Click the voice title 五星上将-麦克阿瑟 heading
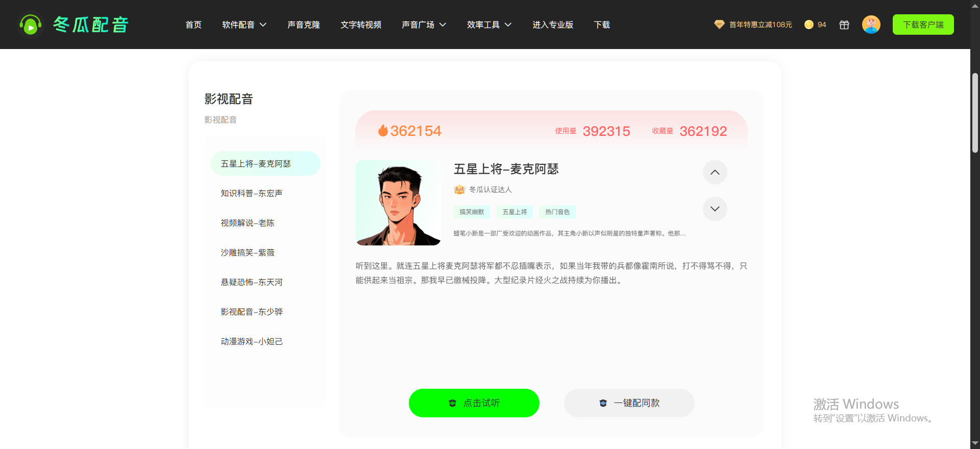This screenshot has height=449, width=980. (506, 169)
